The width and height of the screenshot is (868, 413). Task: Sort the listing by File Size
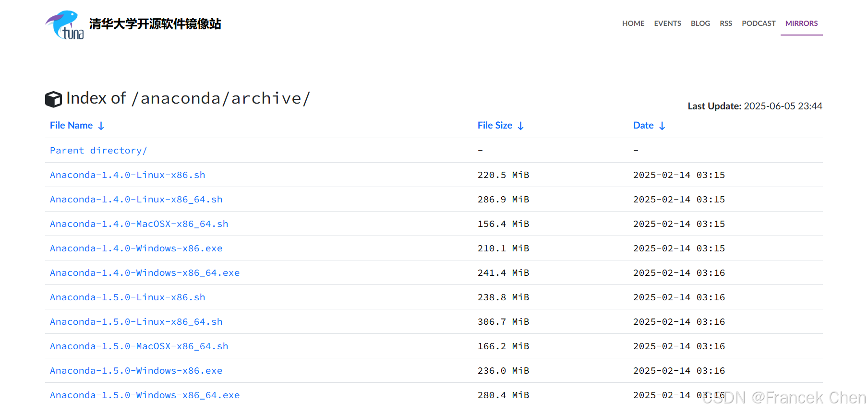[x=495, y=125]
